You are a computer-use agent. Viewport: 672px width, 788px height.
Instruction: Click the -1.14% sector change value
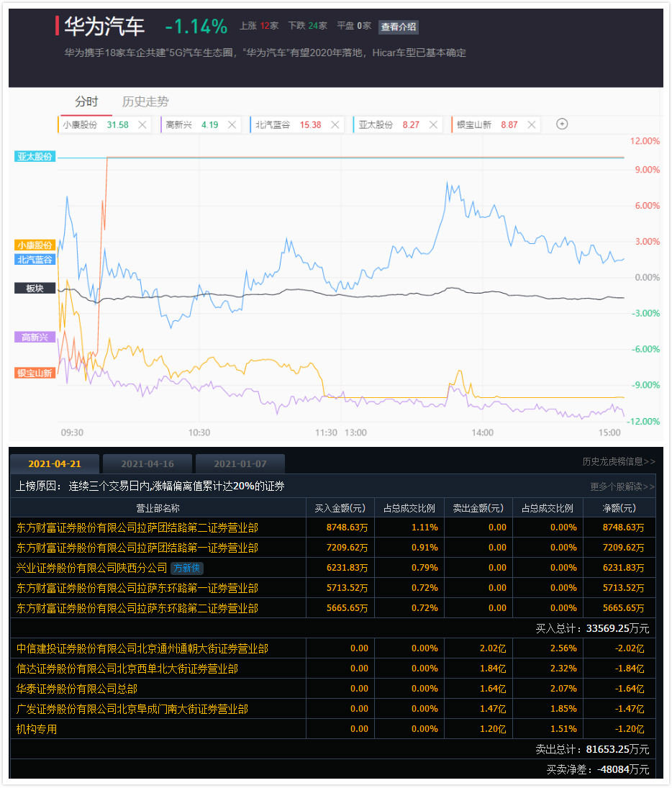[x=196, y=27]
